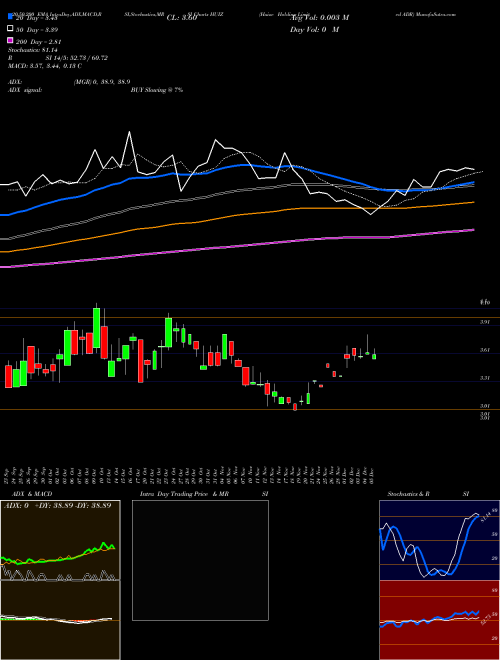Click the 'Stochastics: 81.14' reading

click(35, 50)
